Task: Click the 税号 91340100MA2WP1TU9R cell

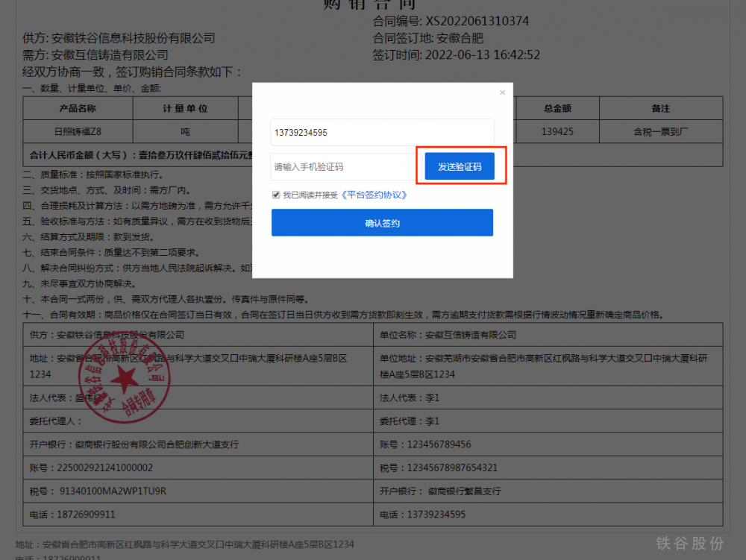Action: pos(98,491)
